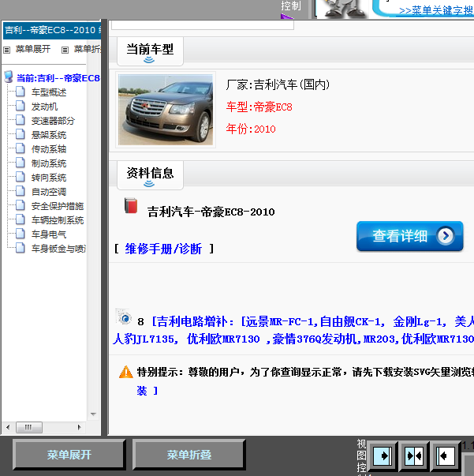Click the 吉利汽车-帝豪EC8-2010 title text
Screen dimensions: 474x476
click(211, 212)
